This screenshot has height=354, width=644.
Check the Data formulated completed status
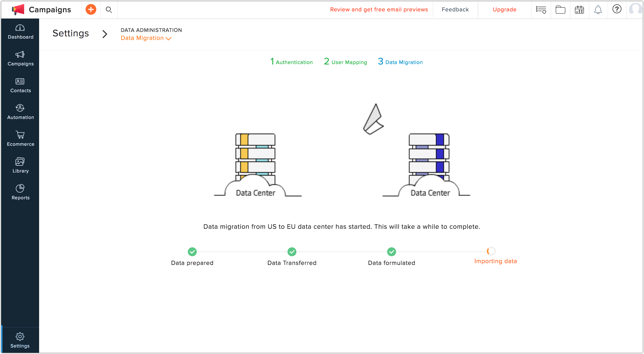coord(391,251)
